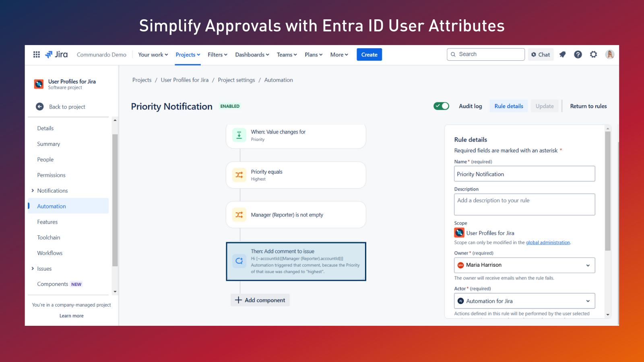Click the Add comment action icon
This screenshot has height=362, width=644.
pos(239,261)
